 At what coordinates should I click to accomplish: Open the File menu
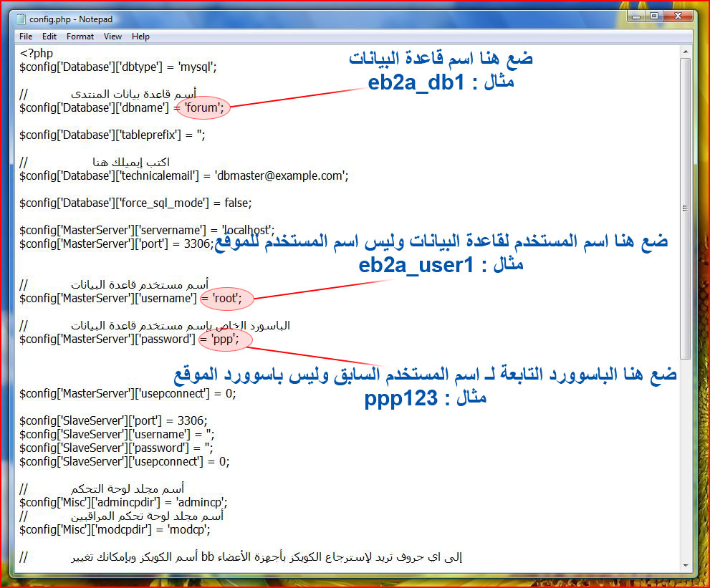(x=26, y=36)
